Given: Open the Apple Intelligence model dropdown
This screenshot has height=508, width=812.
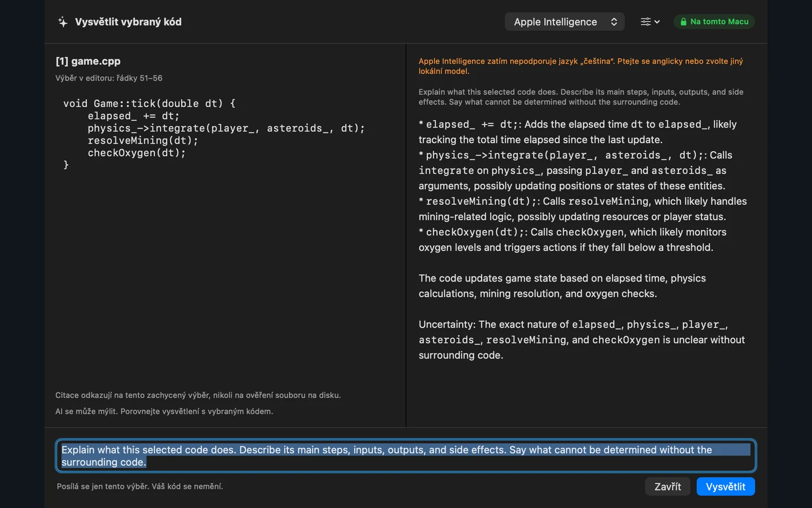Looking at the screenshot, I should pyautogui.click(x=564, y=22).
